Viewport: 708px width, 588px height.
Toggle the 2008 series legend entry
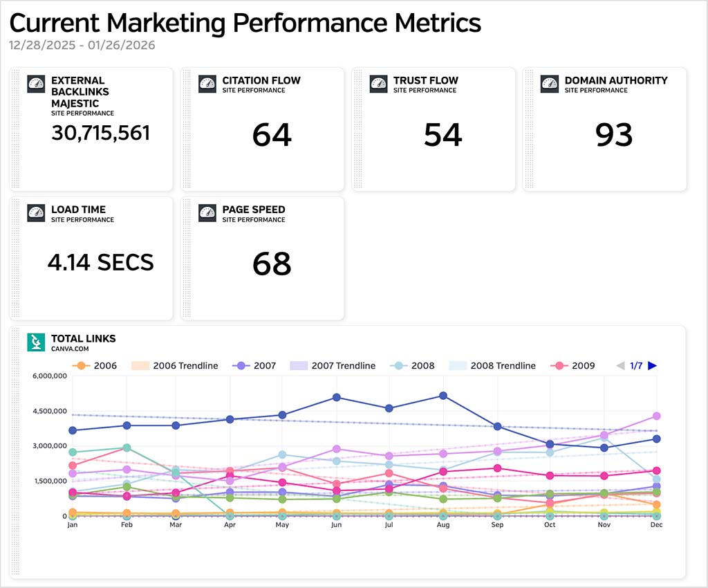pos(413,365)
